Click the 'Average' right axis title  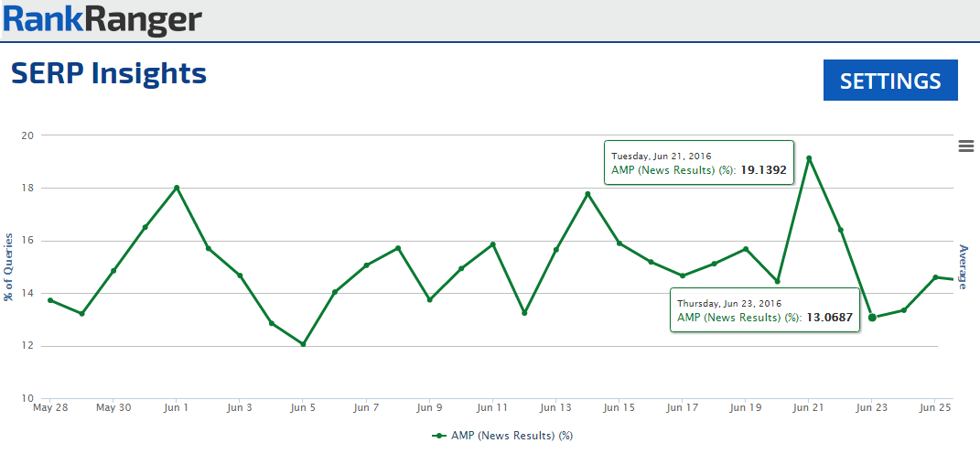pyautogui.click(x=963, y=266)
